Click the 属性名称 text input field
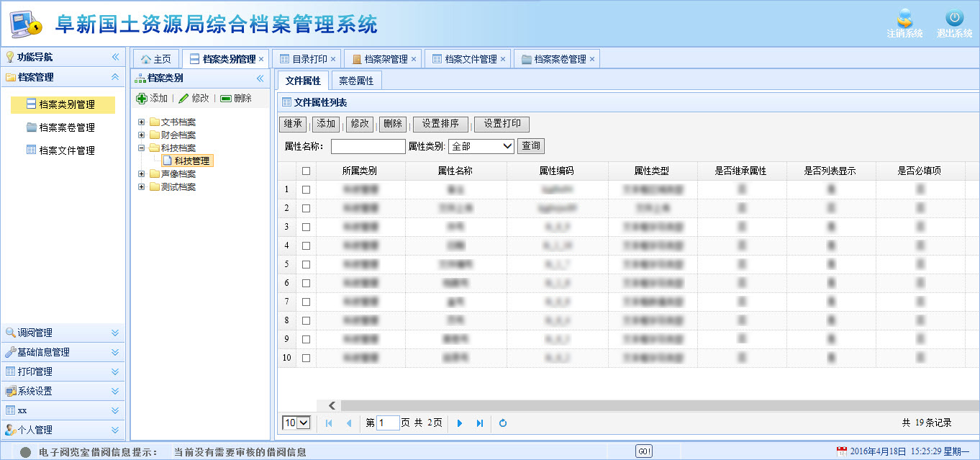Viewport: 980px width, 460px height. [x=368, y=146]
